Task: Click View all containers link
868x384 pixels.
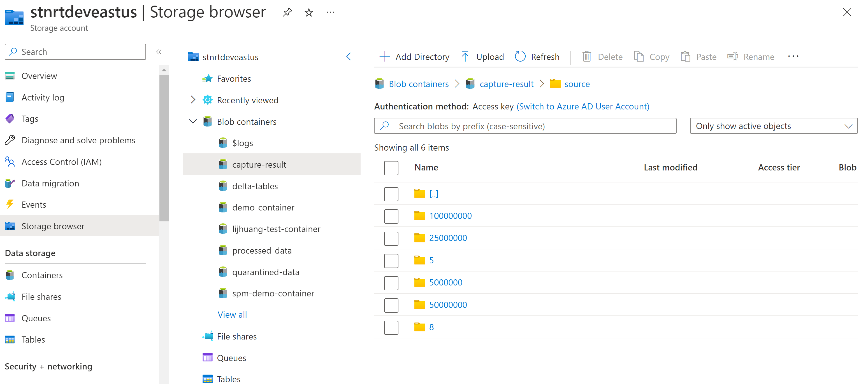Action: (232, 314)
